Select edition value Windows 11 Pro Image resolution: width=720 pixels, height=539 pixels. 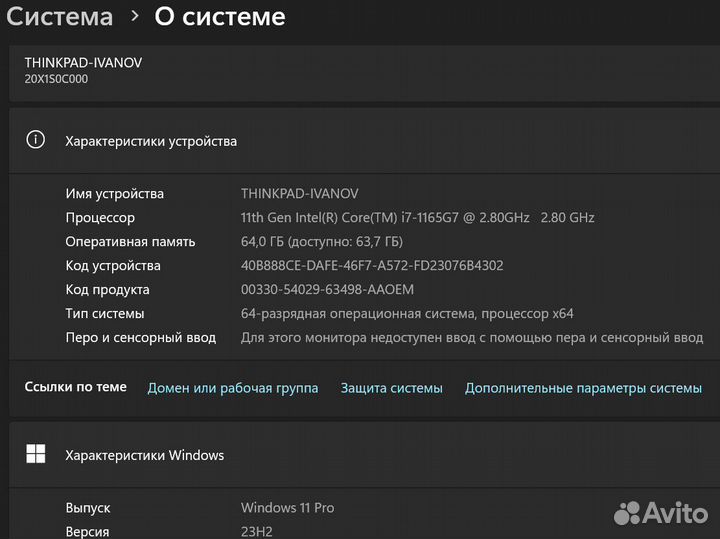pos(287,508)
